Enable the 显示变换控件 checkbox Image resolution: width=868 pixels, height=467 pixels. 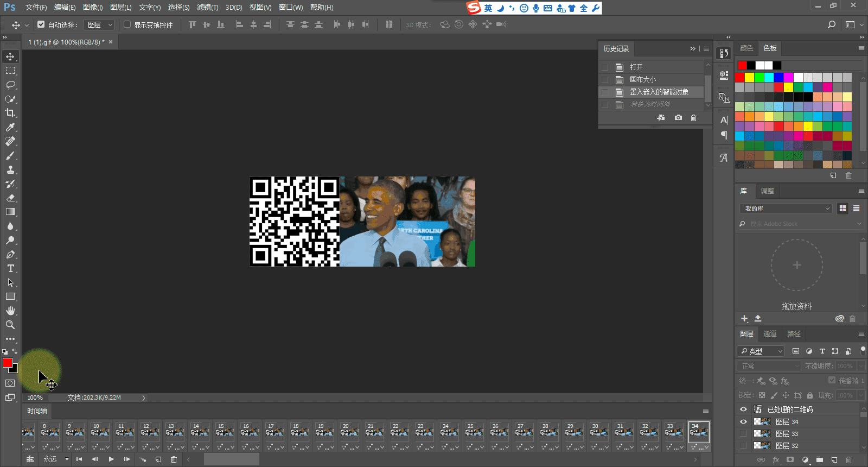pyautogui.click(x=127, y=24)
